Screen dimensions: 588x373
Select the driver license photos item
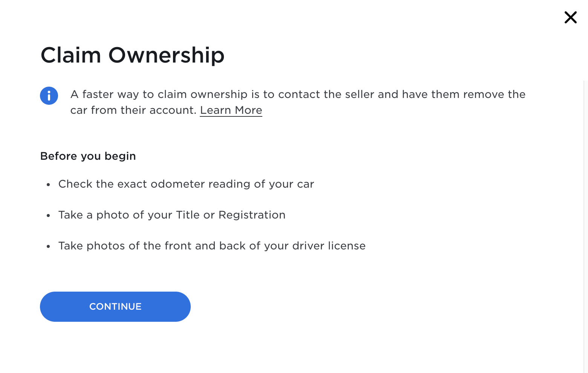tap(212, 246)
